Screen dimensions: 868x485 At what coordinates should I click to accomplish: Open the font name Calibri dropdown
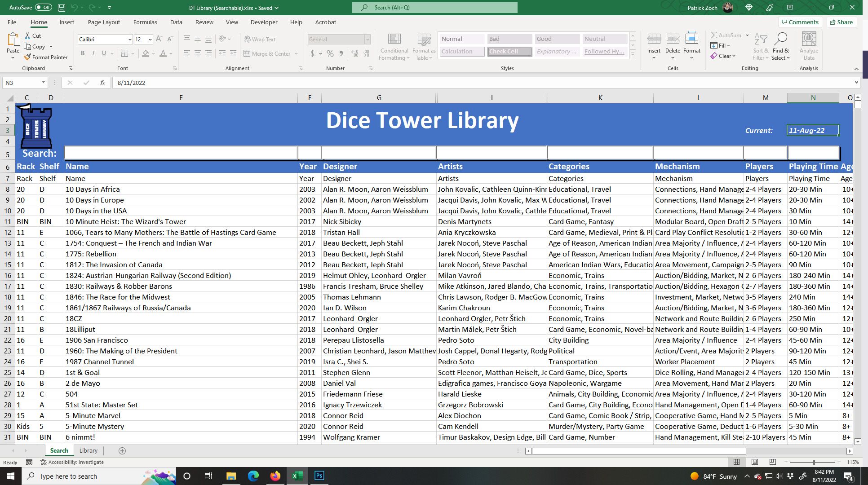coord(129,40)
